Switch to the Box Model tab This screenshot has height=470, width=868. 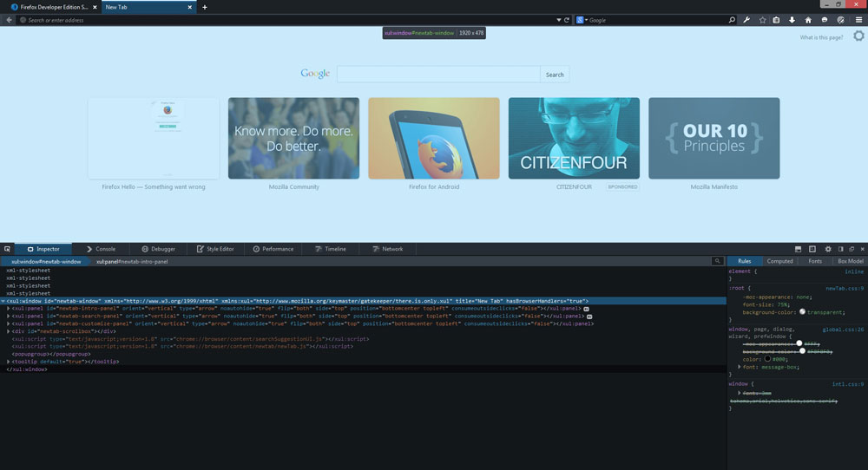(851, 261)
